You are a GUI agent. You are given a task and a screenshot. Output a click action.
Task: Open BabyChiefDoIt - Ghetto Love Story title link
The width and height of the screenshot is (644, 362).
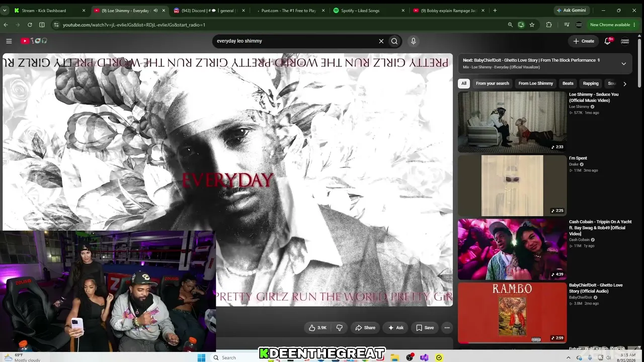[x=596, y=288]
